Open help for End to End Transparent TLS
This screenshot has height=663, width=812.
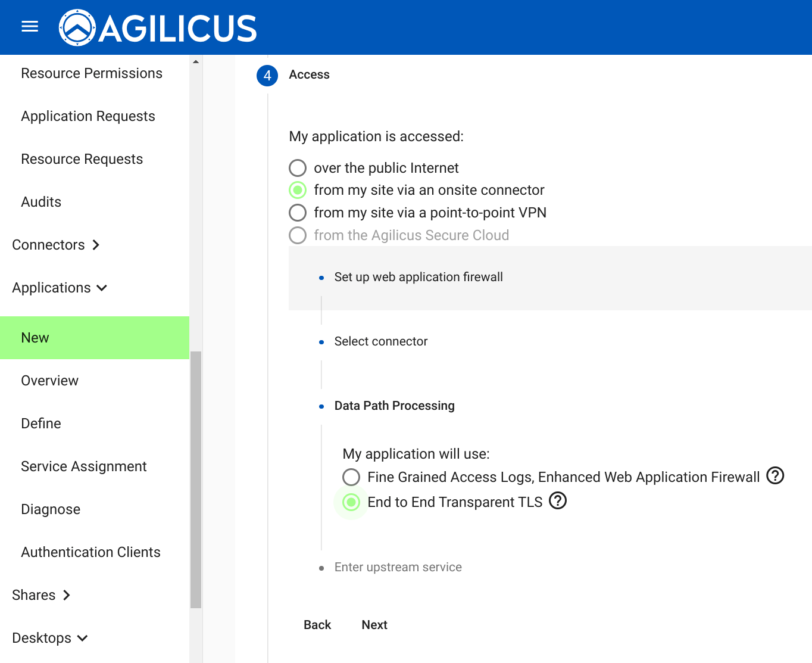[557, 501]
